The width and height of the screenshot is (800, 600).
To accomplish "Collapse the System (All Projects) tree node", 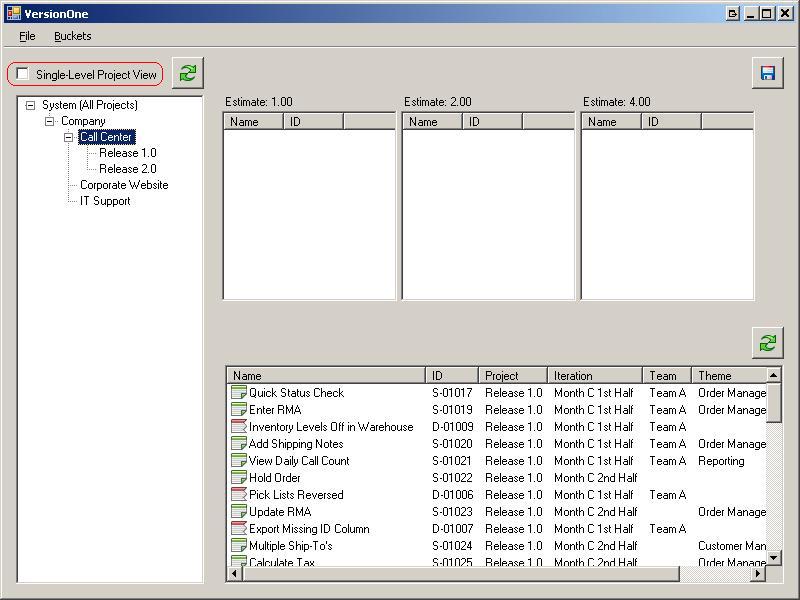I will (x=31, y=106).
